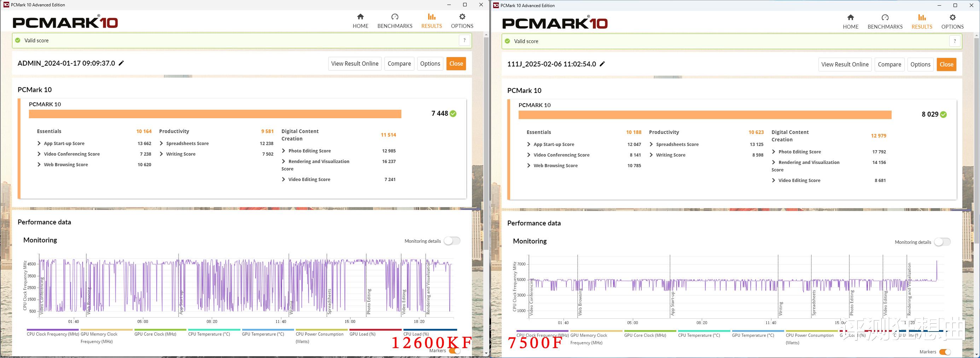The image size is (980, 358).
Task: Open OPTIONS tab in left PCMark window
Action: point(462,21)
